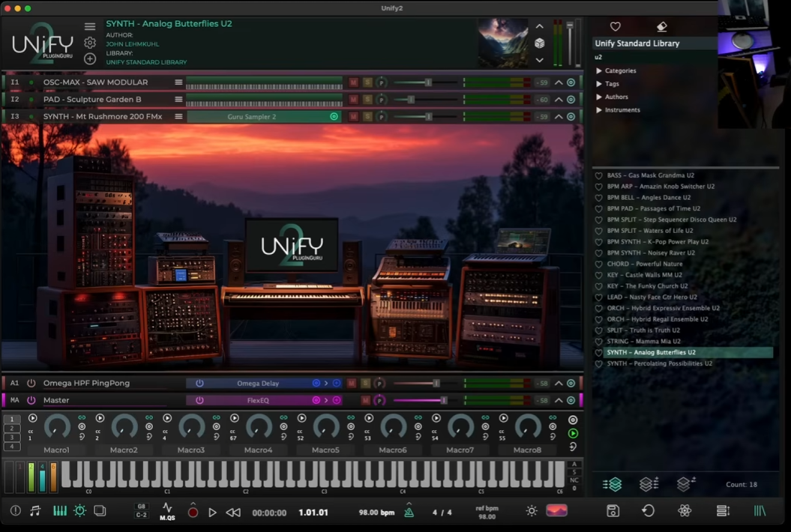Image resolution: width=791 pixels, height=532 pixels.
Task: Click the M.QS waveform icon
Action: (x=167, y=511)
